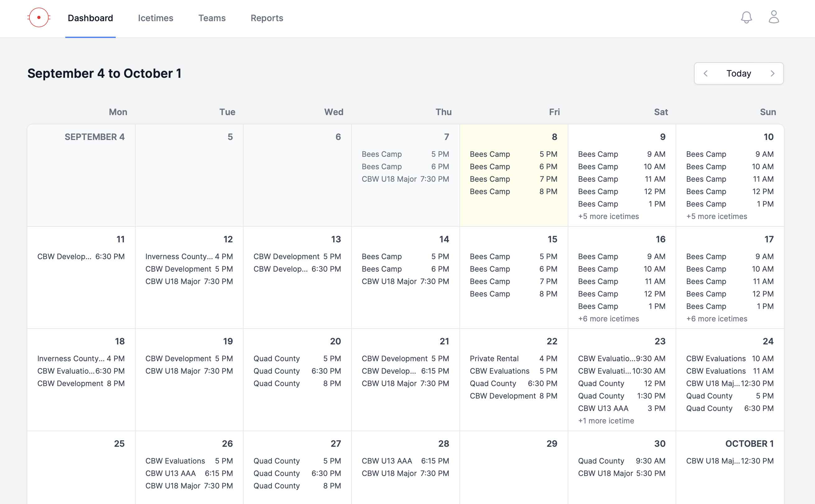Open Quad County 5 PM on September 24
Image resolution: width=815 pixels, height=504 pixels.
coord(730,396)
